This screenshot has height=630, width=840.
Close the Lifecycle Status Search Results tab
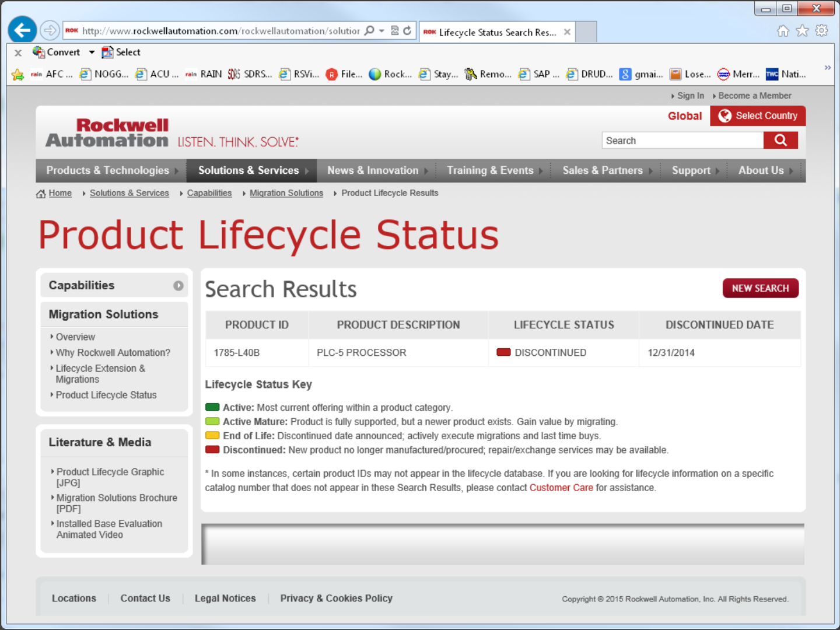point(567,32)
